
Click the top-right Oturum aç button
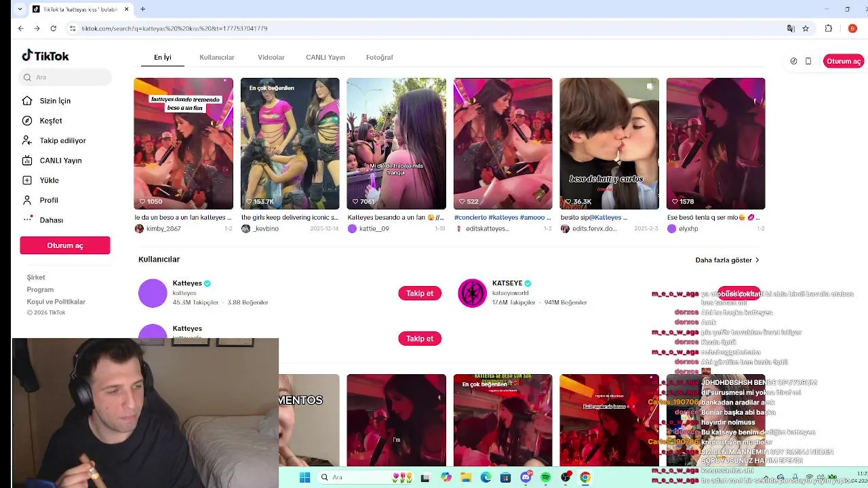(844, 61)
